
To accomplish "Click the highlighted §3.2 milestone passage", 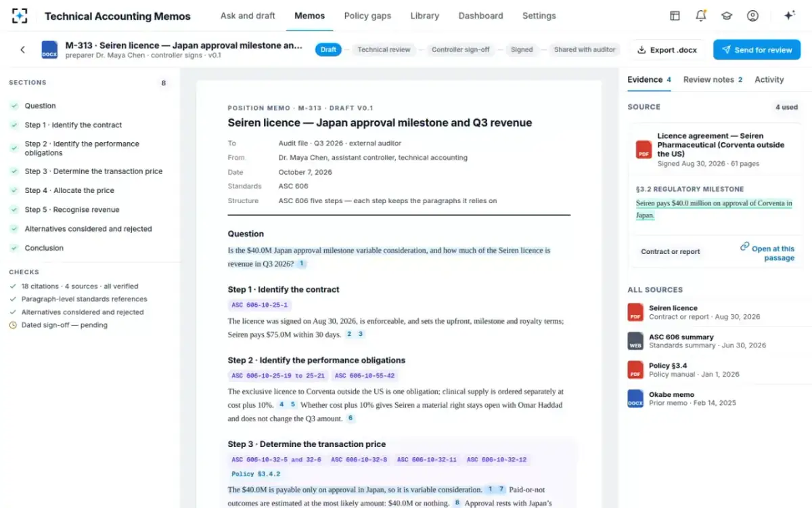I will click(714, 209).
